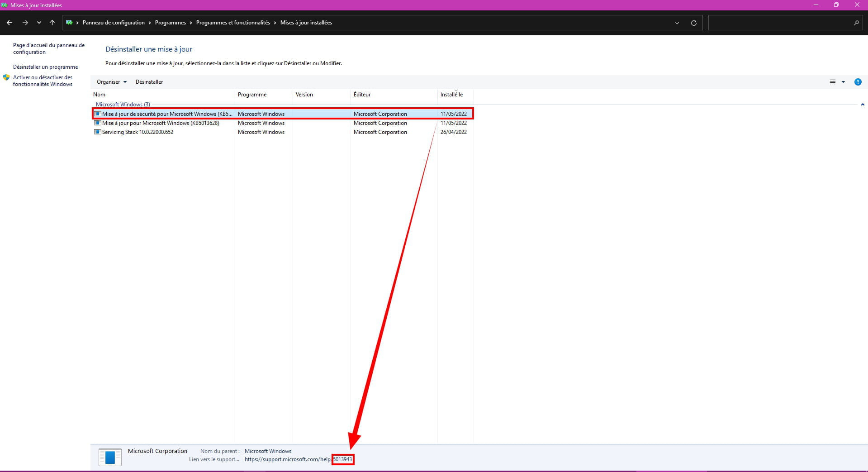Viewport: 868px width, 472px height.
Task: Click Microsoft Corporation in Servicing Stack row
Action: pos(380,132)
